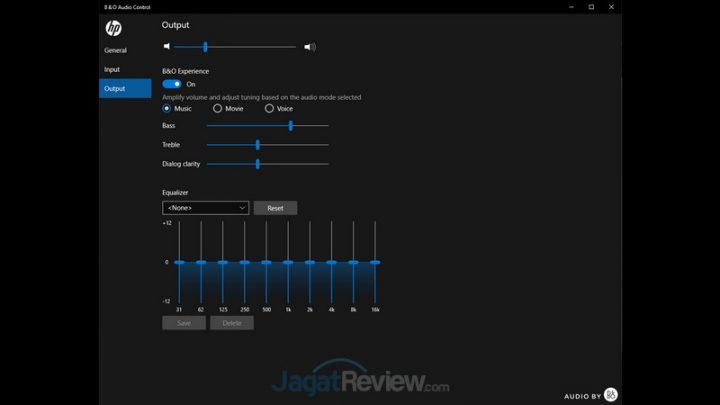Click the Bass slider track
Image resolution: width=720 pixels, height=405 pixels.
(x=267, y=126)
